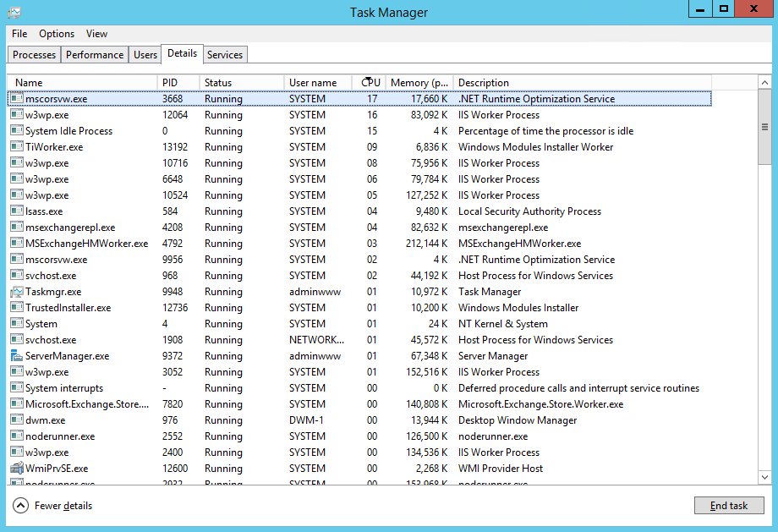The width and height of the screenshot is (778, 532).
Task: Open the Services tab
Action: point(225,55)
